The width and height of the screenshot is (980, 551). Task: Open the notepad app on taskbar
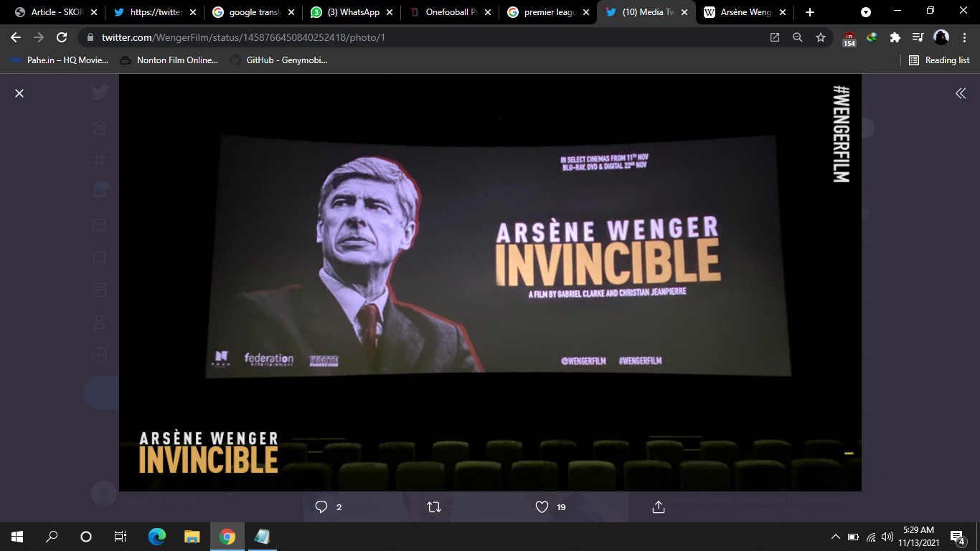(x=262, y=537)
